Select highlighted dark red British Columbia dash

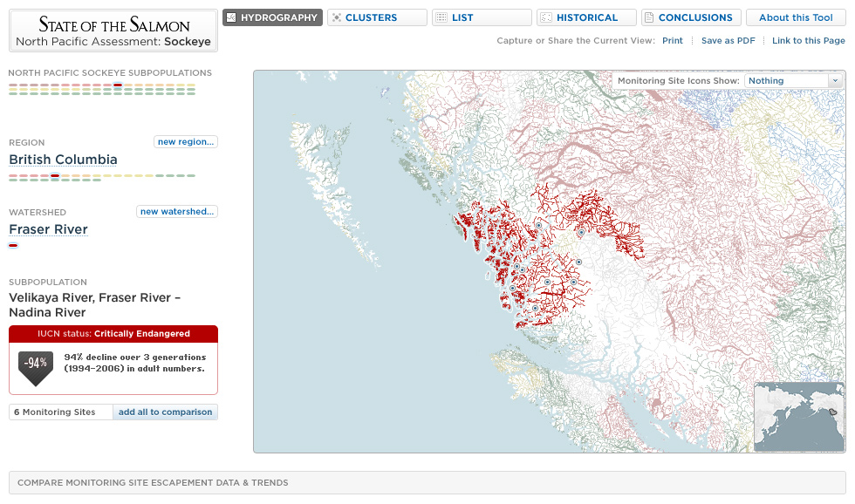55,175
